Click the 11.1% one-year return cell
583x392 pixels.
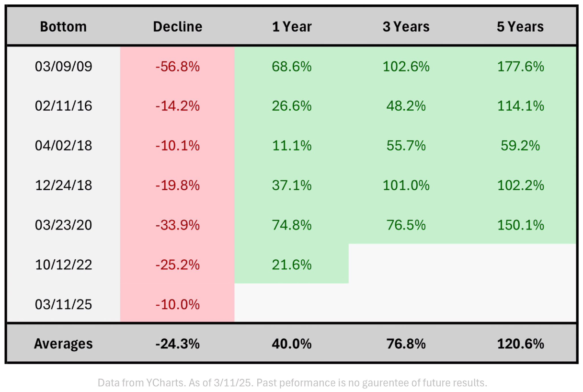292,145
